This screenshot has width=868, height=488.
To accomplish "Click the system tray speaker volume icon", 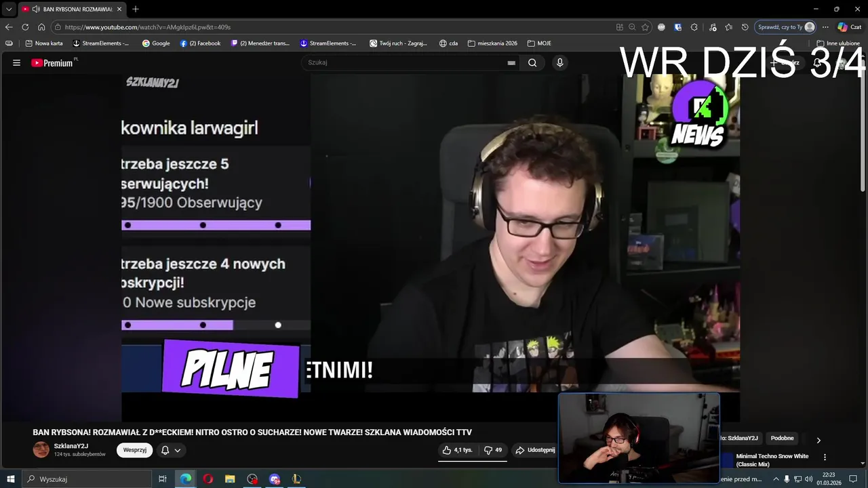I will tap(808, 479).
